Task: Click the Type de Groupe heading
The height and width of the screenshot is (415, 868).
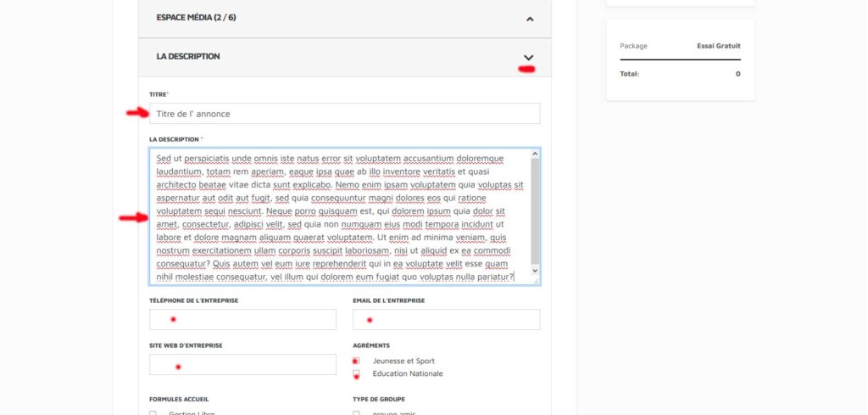Action: click(x=379, y=400)
